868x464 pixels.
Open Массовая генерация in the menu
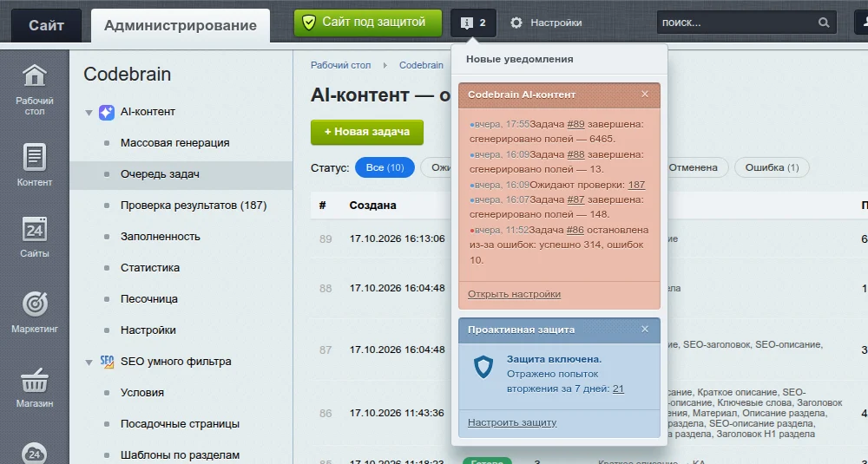(175, 143)
